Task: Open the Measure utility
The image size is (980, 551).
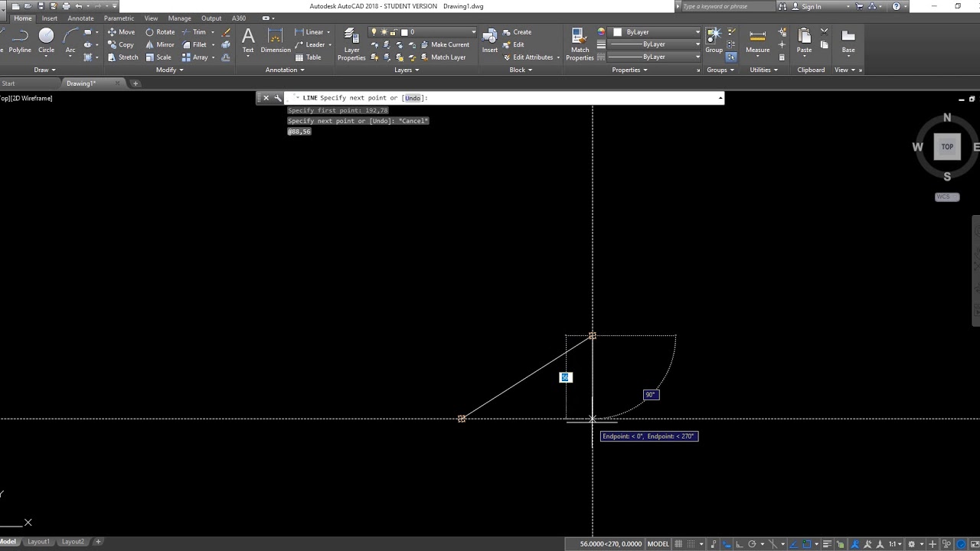Action: click(757, 41)
